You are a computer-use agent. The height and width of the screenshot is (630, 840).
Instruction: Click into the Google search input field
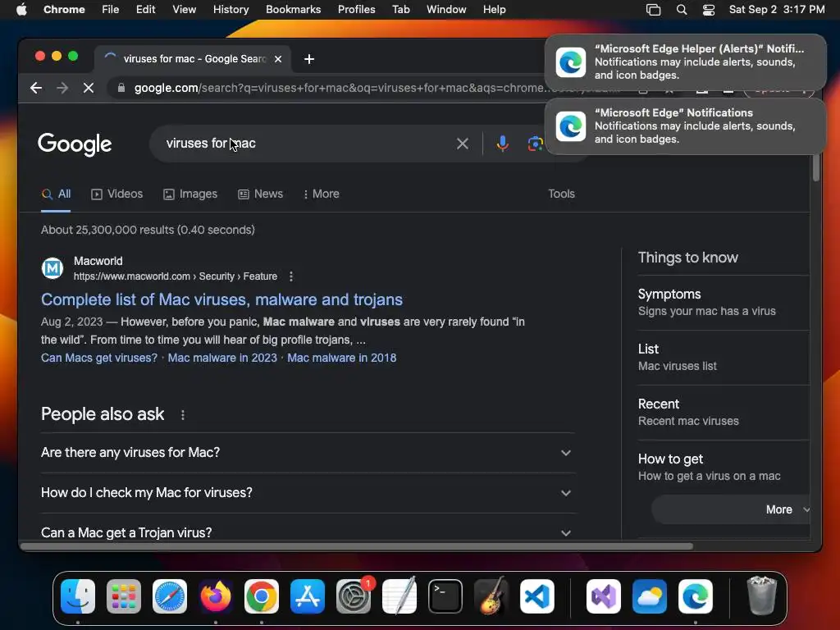[305, 143]
